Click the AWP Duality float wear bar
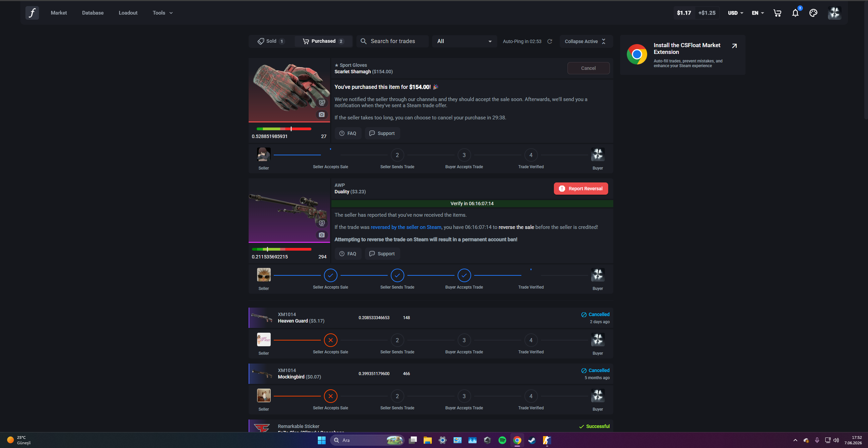 282,249
